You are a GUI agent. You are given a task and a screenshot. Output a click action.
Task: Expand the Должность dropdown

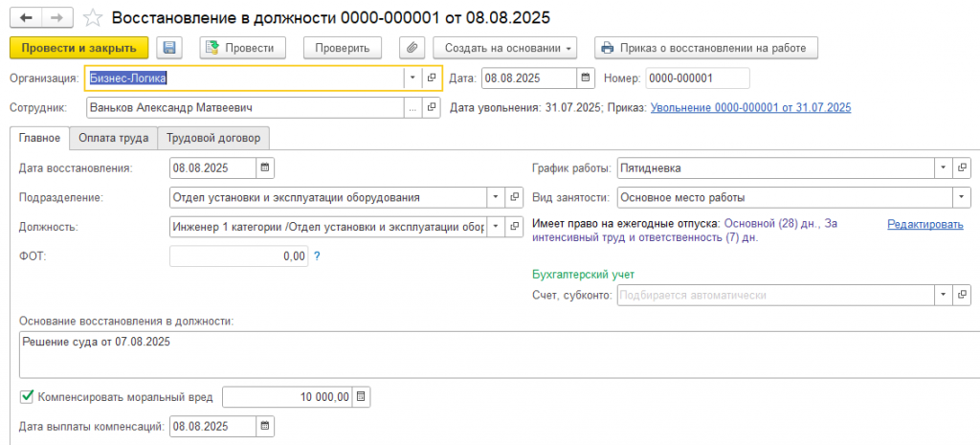pos(496,226)
